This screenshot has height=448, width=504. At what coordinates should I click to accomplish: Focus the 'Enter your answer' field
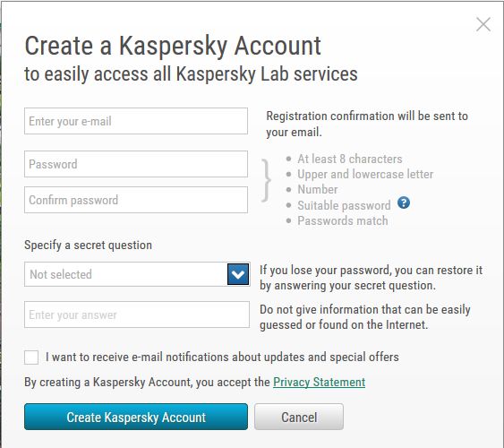pyautogui.click(x=137, y=314)
